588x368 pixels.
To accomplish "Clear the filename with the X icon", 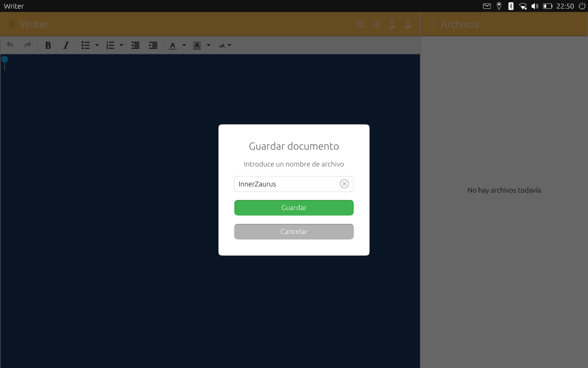I will tap(344, 184).
